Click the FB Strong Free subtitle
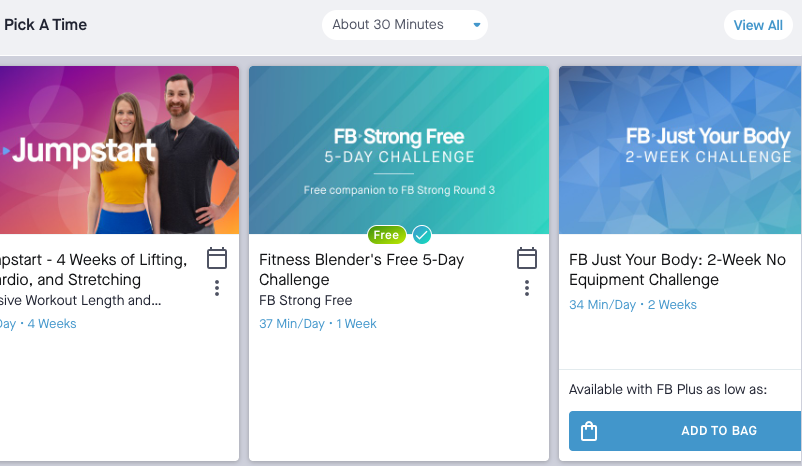This screenshot has height=466, width=802. point(305,300)
